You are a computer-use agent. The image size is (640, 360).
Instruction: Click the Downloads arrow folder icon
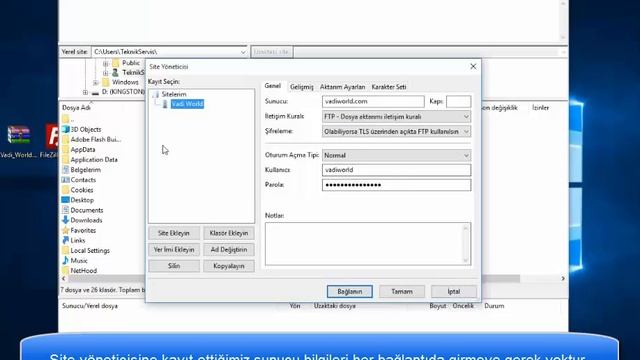[x=65, y=220]
